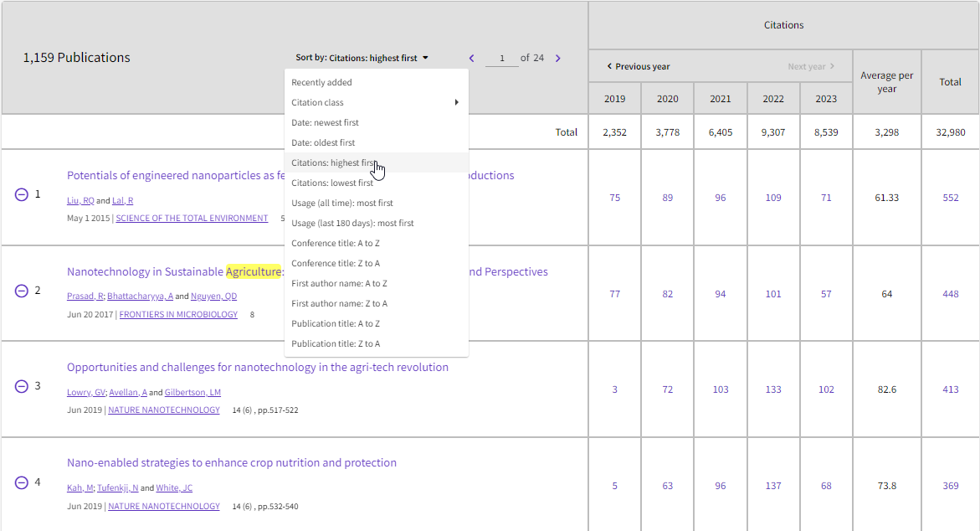
Task: Open author Bhattacharyya, A profile
Action: coord(140,296)
